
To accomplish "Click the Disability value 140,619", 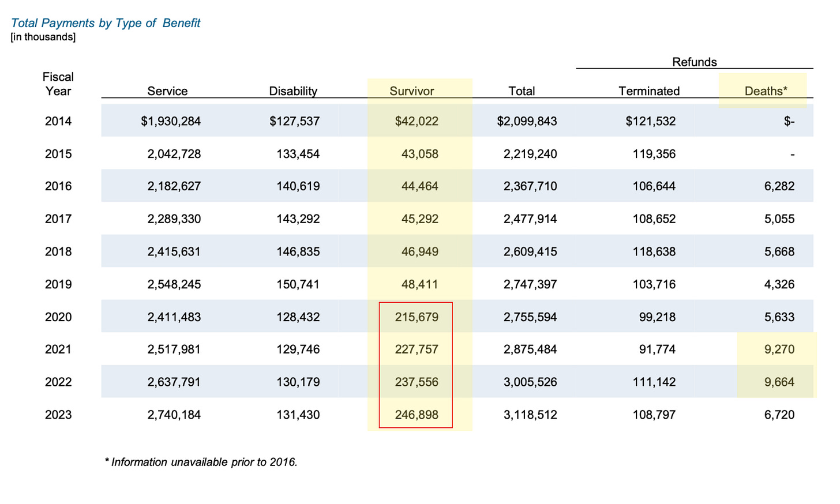I will pyautogui.click(x=298, y=186).
